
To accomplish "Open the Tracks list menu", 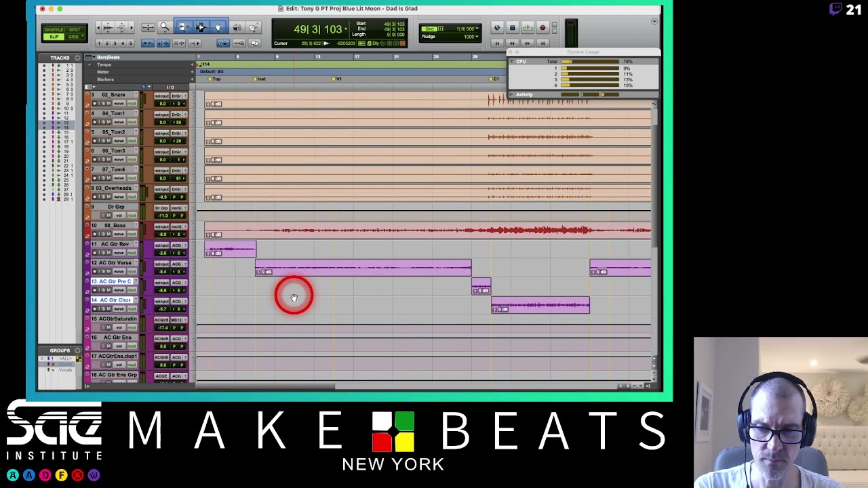I will (77, 58).
